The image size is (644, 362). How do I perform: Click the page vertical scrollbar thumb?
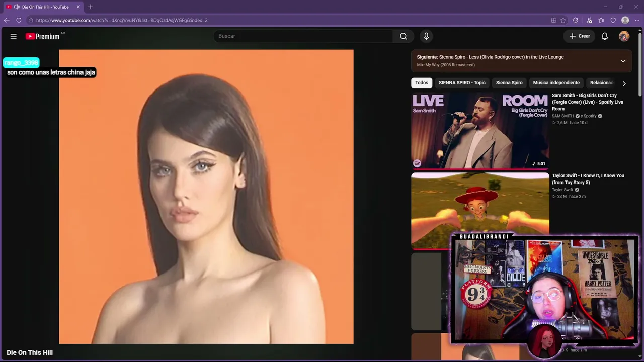point(640,64)
